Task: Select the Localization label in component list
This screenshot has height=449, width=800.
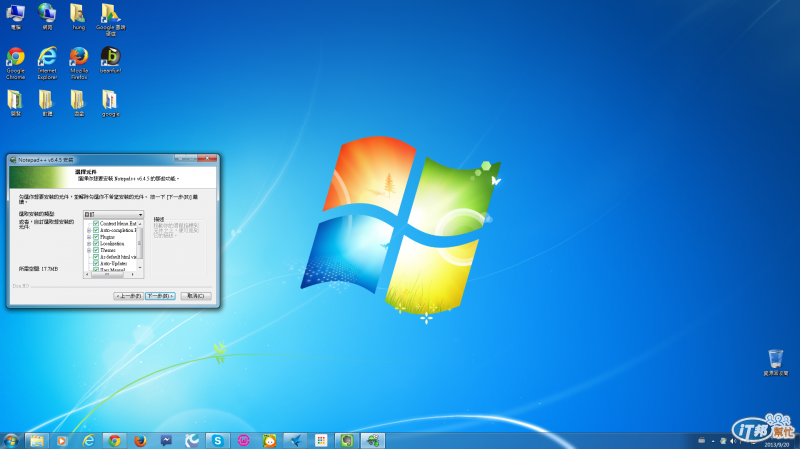Action: [x=112, y=243]
